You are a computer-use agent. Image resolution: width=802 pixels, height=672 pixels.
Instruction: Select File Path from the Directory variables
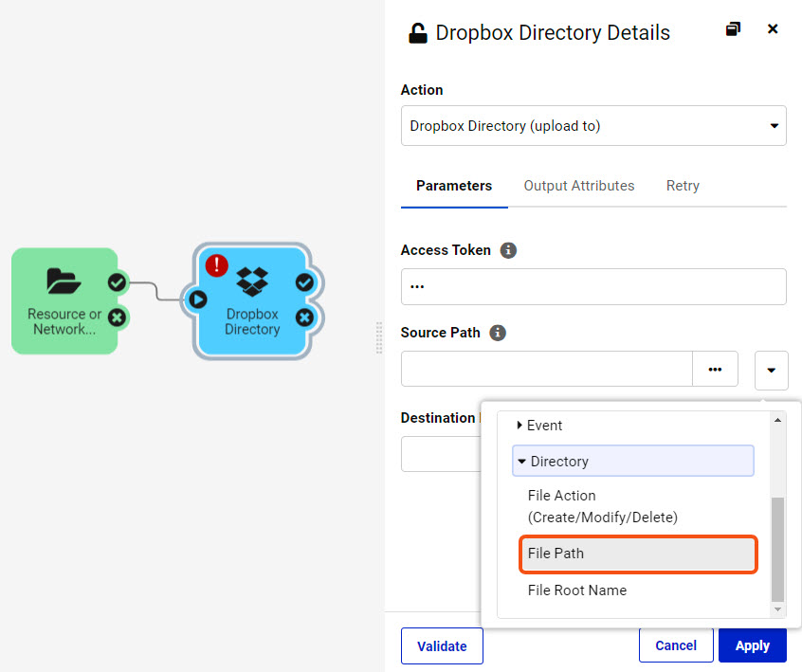point(557,554)
